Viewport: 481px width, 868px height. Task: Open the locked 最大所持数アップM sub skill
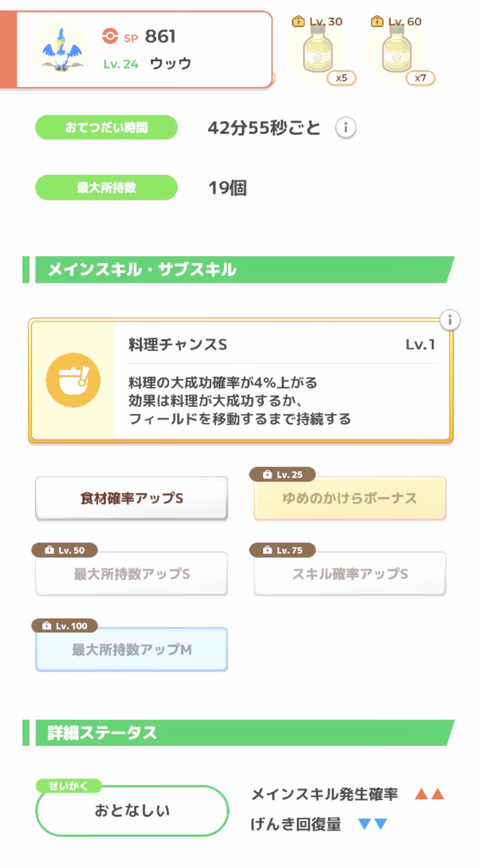click(x=132, y=649)
